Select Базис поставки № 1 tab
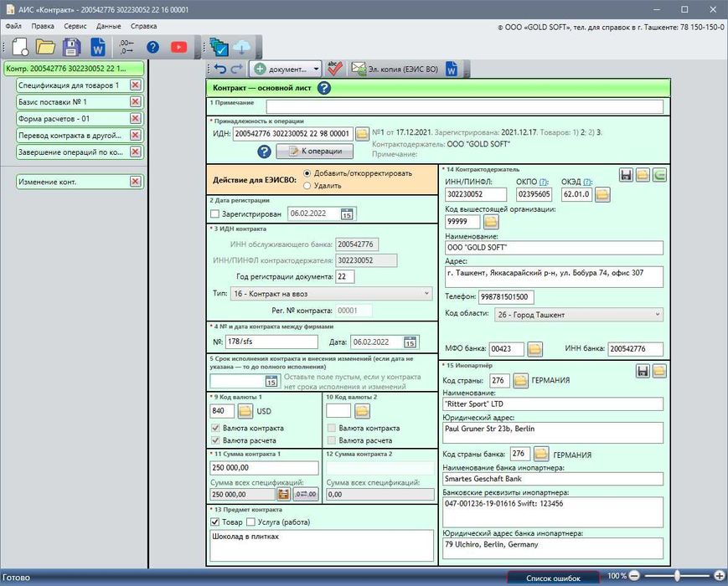This screenshot has height=586, width=728. (72, 101)
